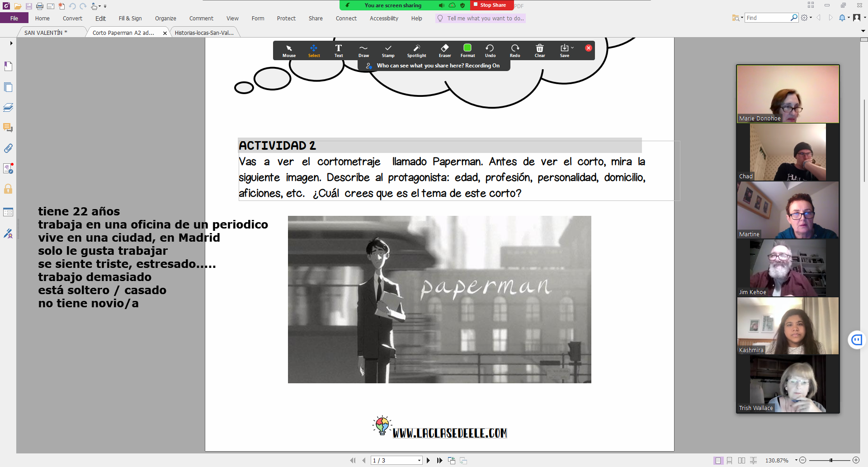Print the document with printer icon
This screenshot has width=868, height=467.
tap(40, 6)
